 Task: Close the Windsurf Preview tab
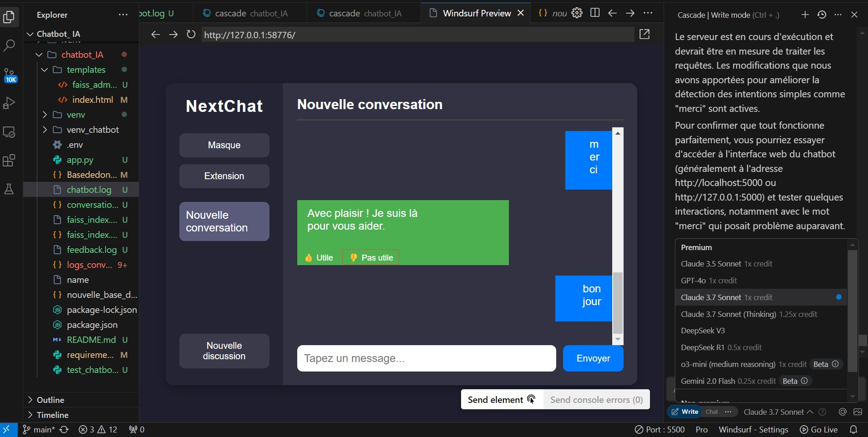521,13
